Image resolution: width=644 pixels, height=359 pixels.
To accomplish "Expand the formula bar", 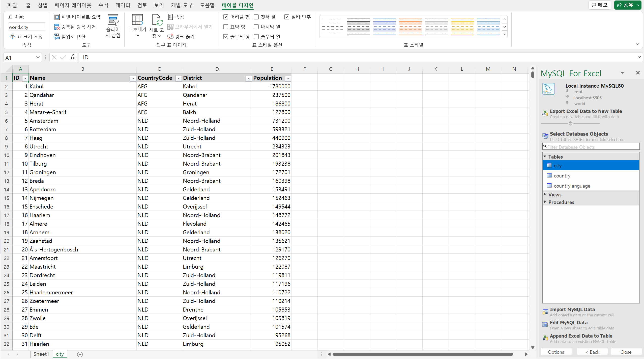I will click(x=639, y=57).
